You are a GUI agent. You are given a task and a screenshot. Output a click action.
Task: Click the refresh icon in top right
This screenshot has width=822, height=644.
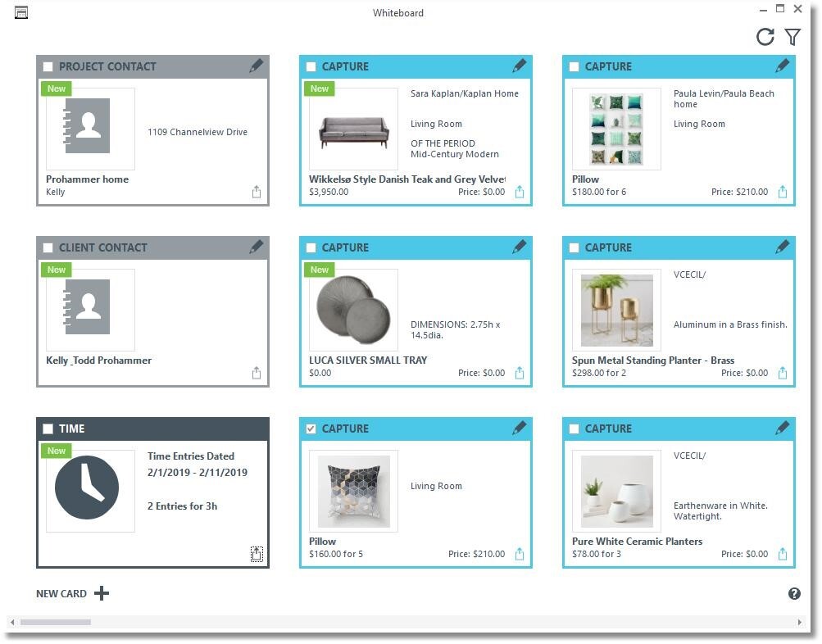pyautogui.click(x=765, y=37)
